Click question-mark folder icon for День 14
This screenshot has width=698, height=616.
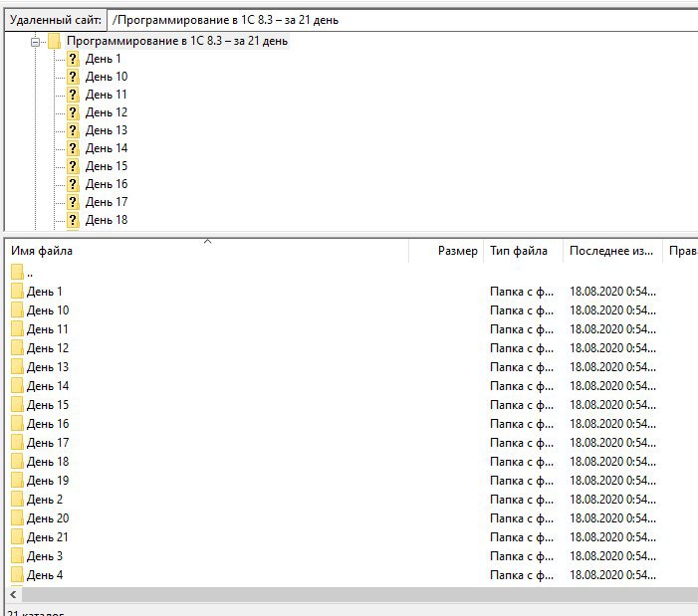coord(73,148)
